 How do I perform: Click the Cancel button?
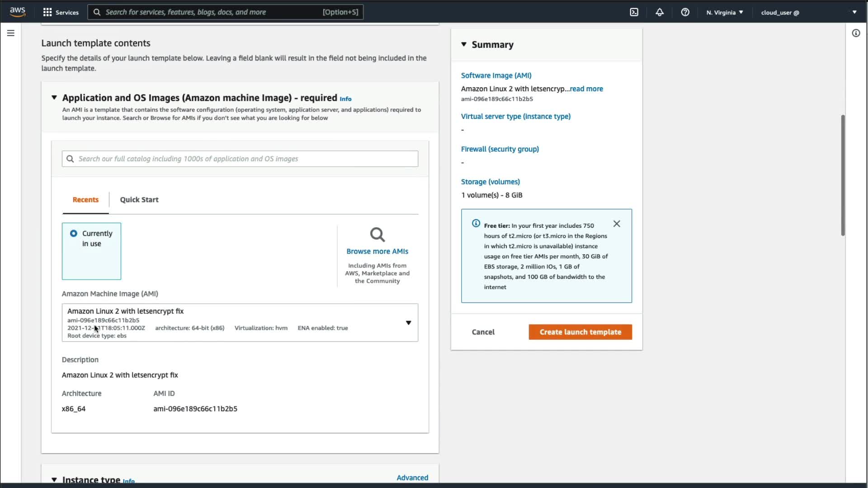483,332
